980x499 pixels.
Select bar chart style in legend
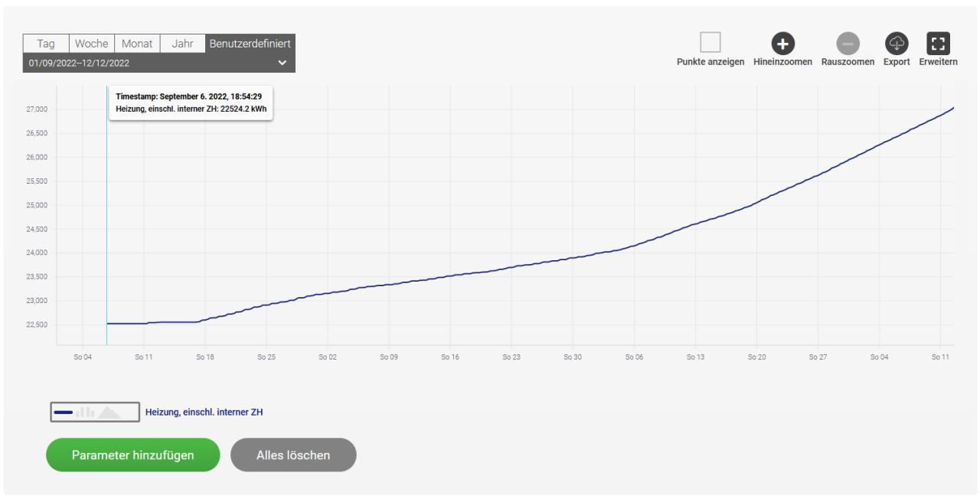[x=83, y=413]
